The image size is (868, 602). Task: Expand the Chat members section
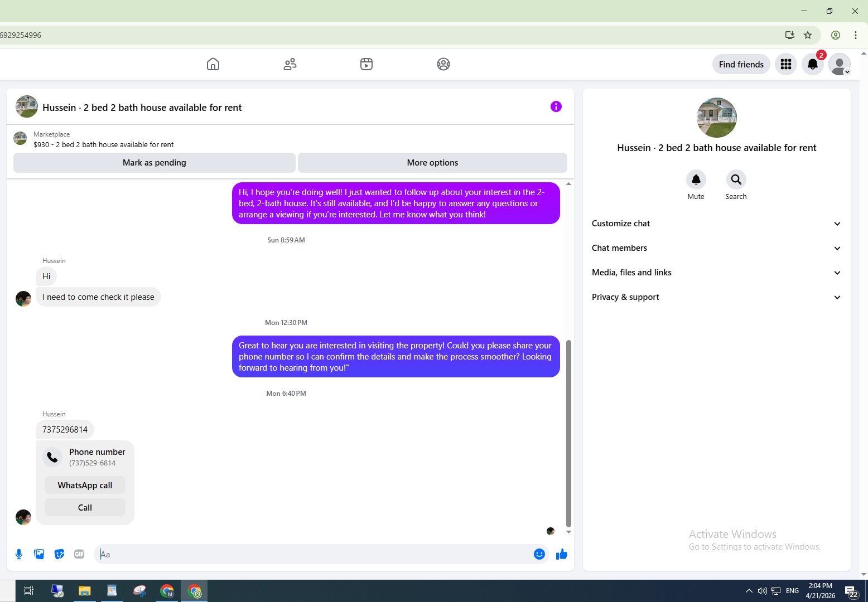tap(717, 248)
